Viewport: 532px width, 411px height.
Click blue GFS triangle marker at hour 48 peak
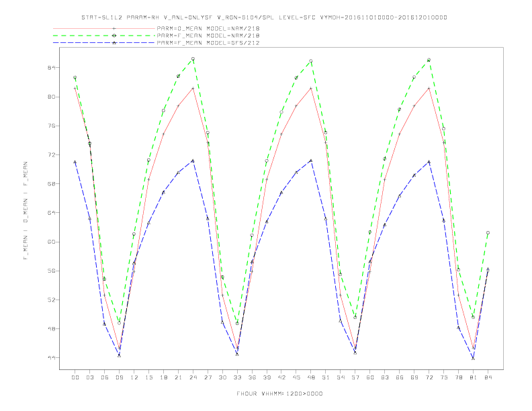[311, 161]
